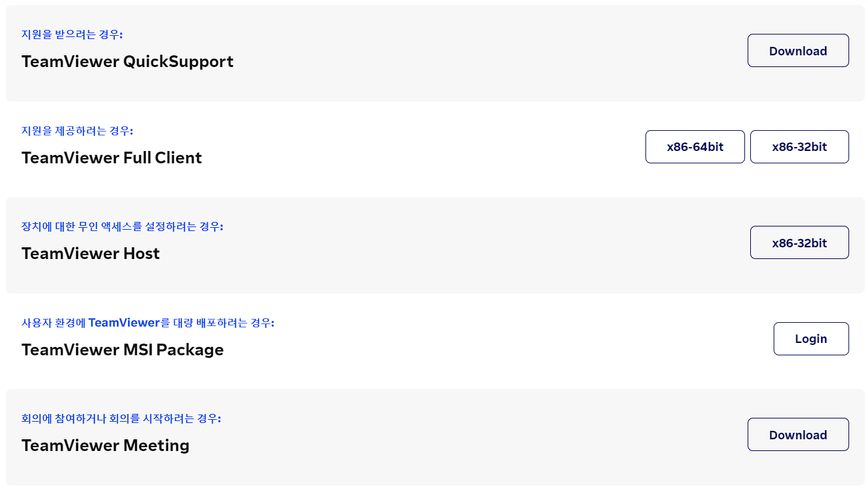
Task: Click the TeamViewer MSI Package heading
Action: tap(122, 349)
